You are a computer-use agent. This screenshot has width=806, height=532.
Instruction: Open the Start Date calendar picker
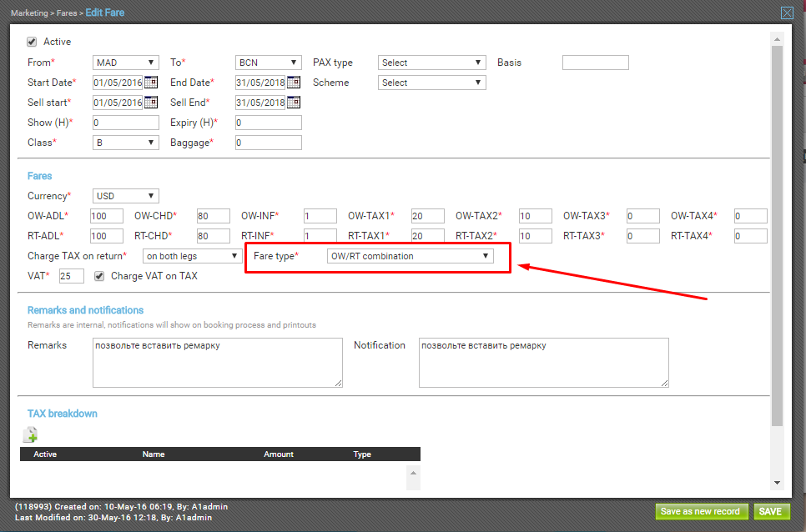(151, 83)
